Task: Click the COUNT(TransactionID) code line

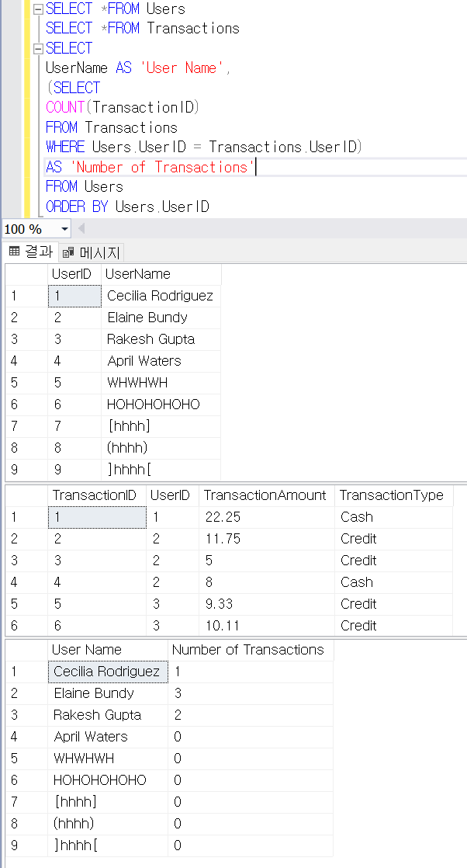Action: pos(123,107)
